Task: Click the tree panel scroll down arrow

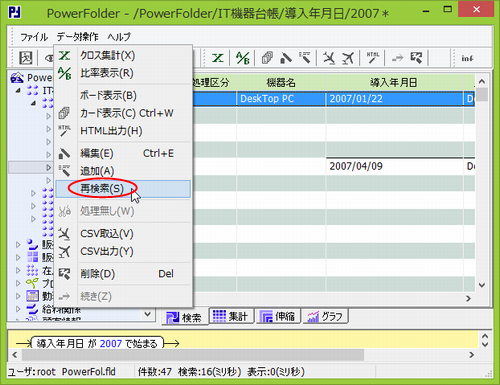Action: tap(147, 314)
